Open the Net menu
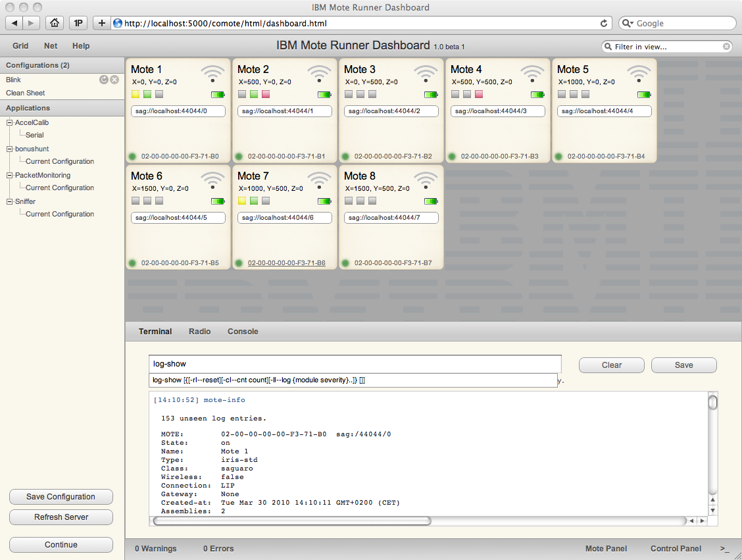742x560 pixels. pyautogui.click(x=51, y=46)
